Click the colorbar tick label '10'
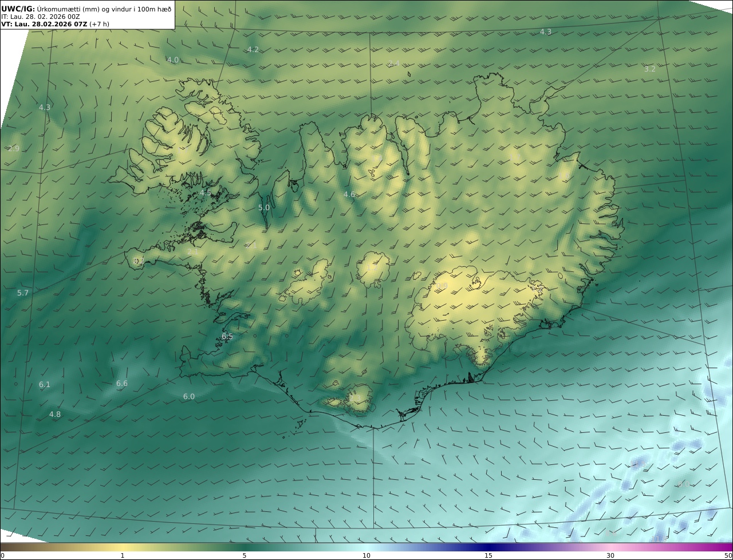This screenshot has width=733, height=560. [366, 555]
